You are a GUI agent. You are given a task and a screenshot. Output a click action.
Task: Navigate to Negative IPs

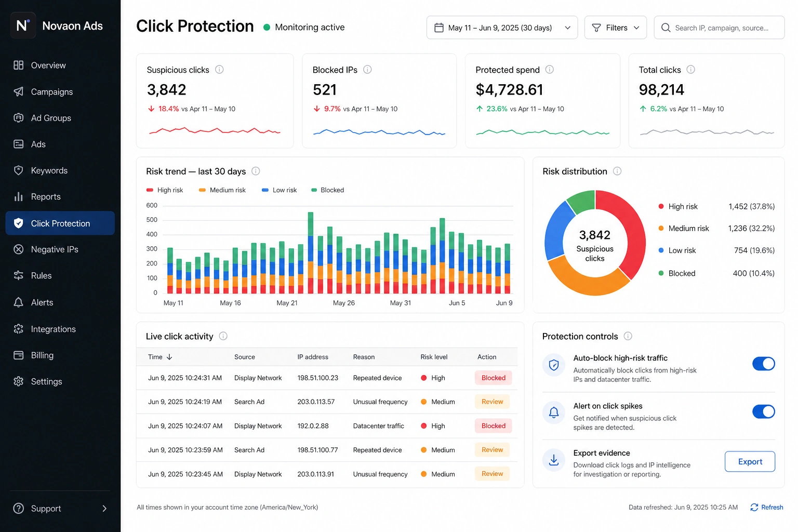pyautogui.click(x=60, y=249)
